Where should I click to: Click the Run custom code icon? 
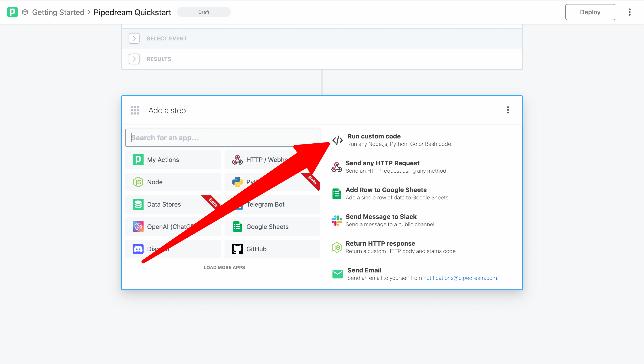tap(337, 140)
